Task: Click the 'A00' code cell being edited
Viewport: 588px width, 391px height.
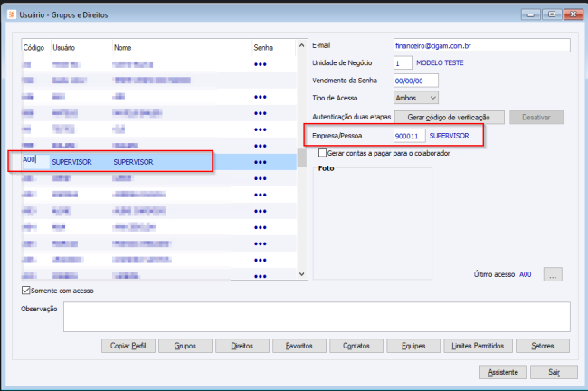Action: (x=35, y=160)
